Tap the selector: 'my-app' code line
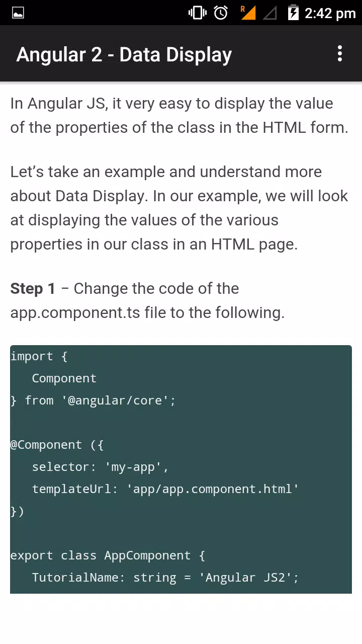Image resolution: width=362 pixels, height=644 pixels. 100,467
